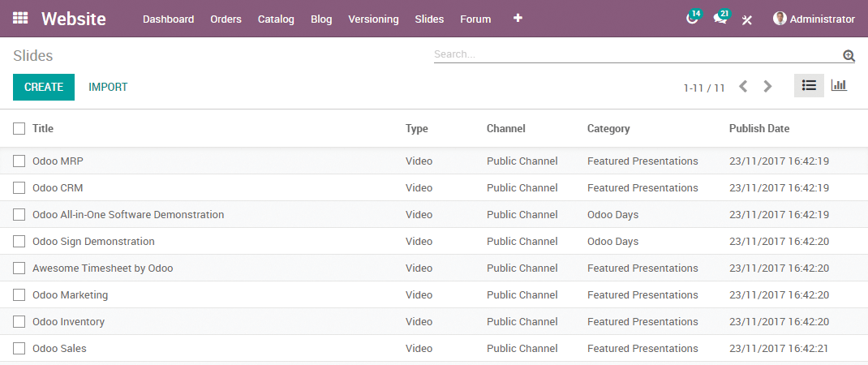The width and height of the screenshot is (868, 365).
Task: Tick the Odoo CRM checkbox
Action: click(x=19, y=187)
